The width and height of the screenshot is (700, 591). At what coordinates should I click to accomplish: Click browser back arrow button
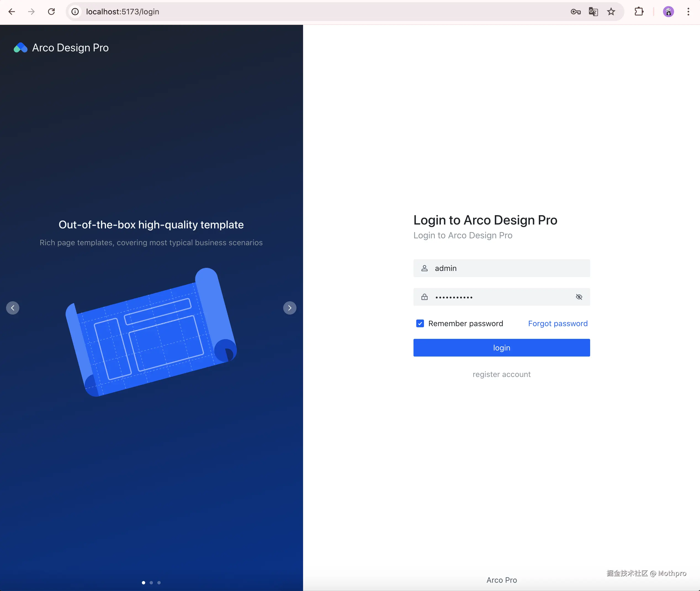pyautogui.click(x=12, y=12)
